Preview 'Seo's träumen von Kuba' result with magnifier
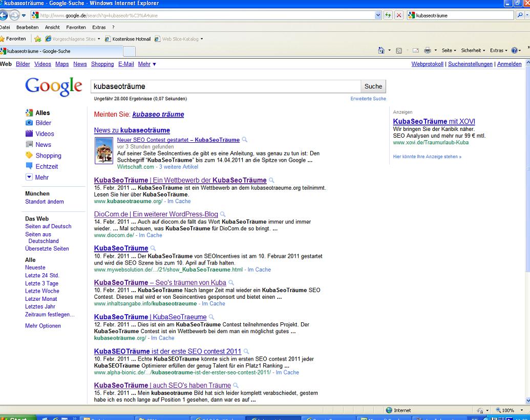530x420 pixels. click(x=231, y=282)
